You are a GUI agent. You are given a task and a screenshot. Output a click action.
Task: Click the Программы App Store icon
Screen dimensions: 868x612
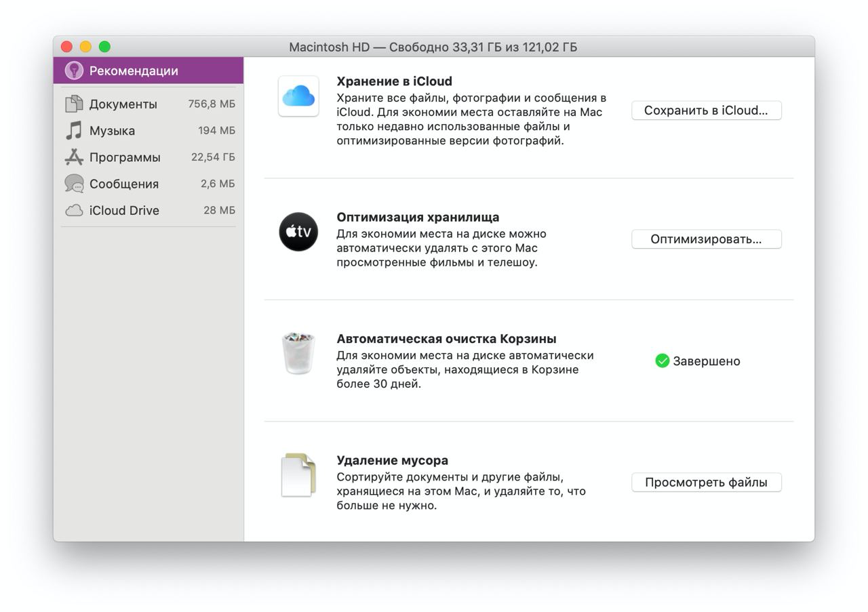[x=74, y=157]
